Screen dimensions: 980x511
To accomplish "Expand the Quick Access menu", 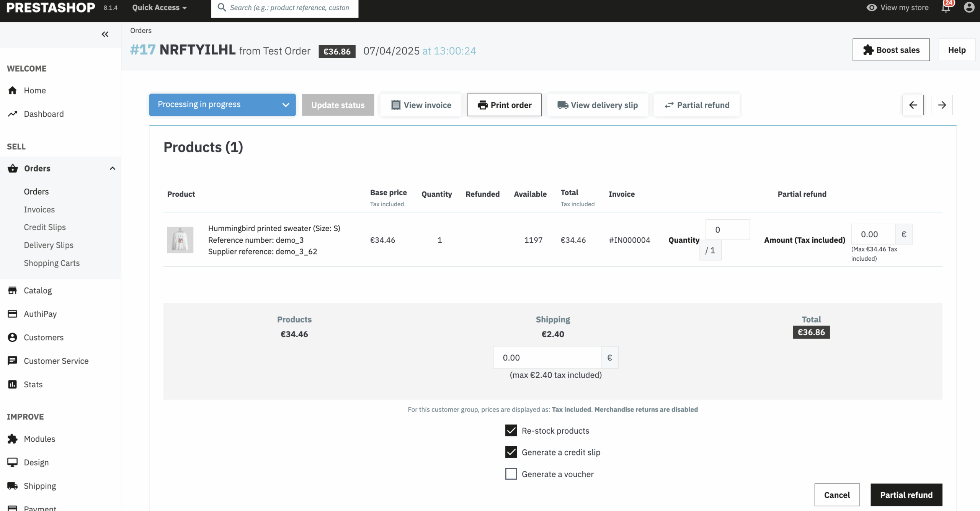I will [x=159, y=8].
